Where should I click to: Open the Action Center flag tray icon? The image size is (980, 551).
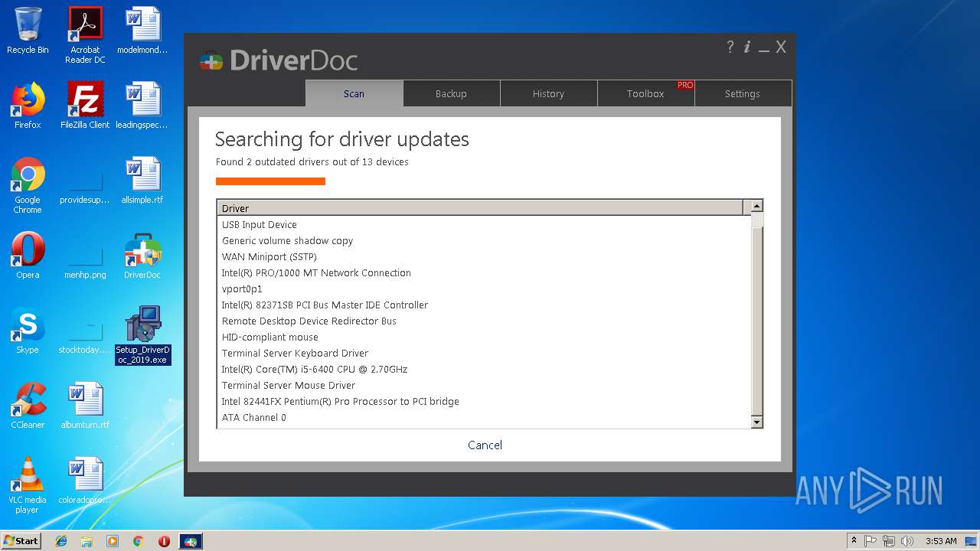[x=871, y=541]
